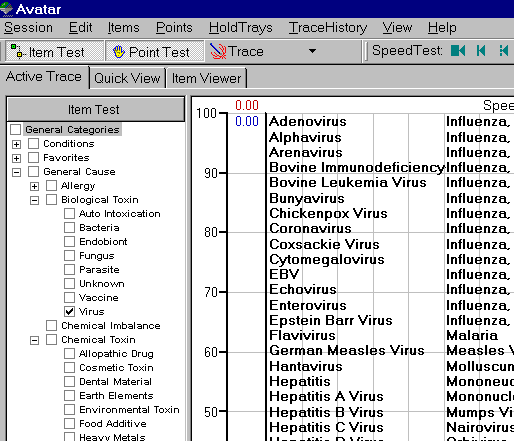Check the Conditions checkbox
Viewport: 514px width, 441px height.
[33, 143]
